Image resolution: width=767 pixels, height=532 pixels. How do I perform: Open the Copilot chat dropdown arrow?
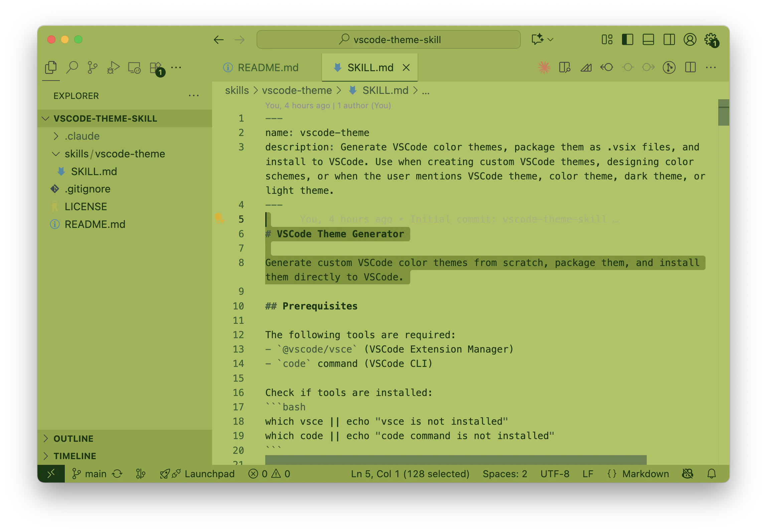pyautogui.click(x=551, y=39)
